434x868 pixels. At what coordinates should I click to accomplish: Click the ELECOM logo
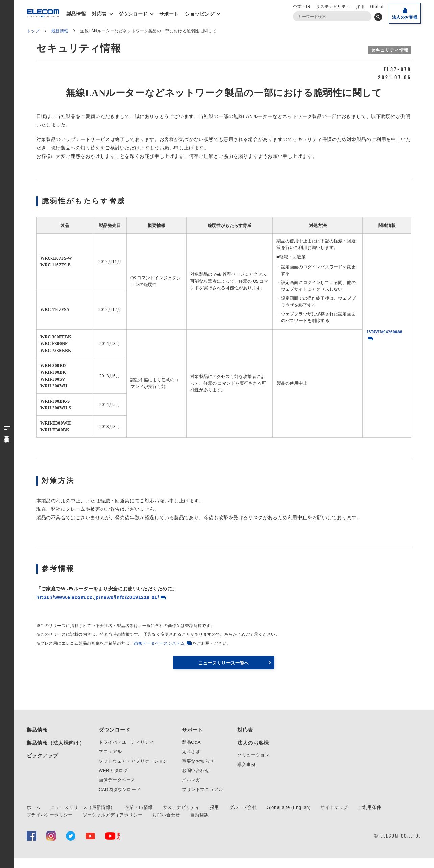point(43,14)
